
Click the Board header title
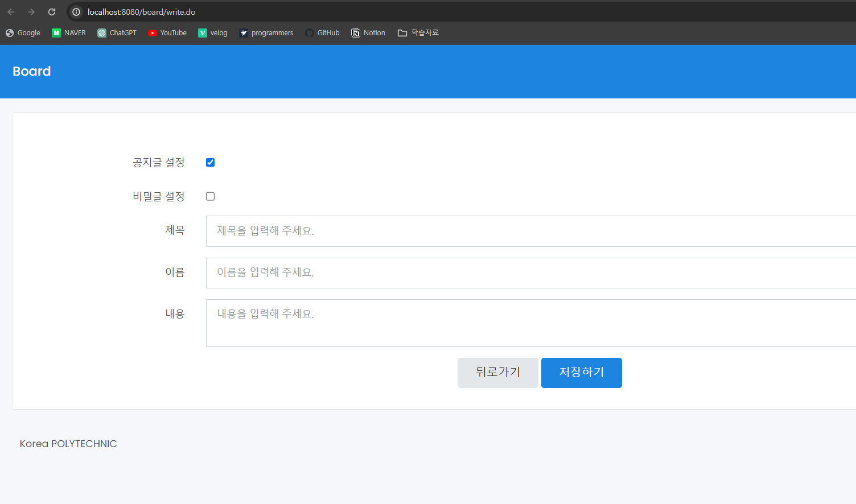(x=32, y=71)
